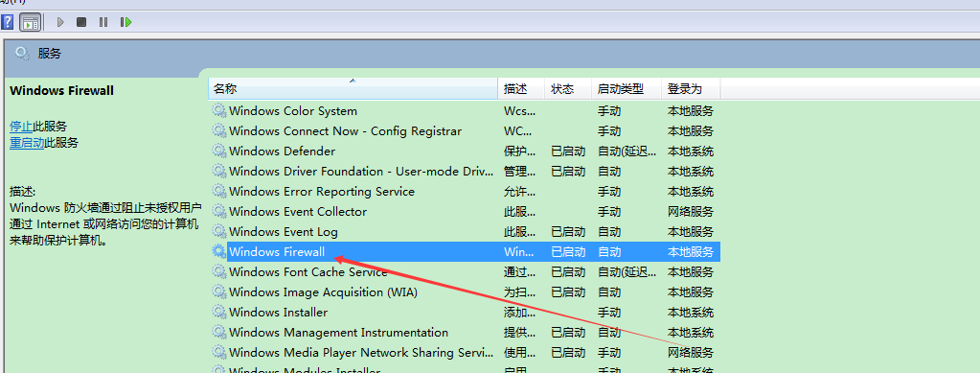Click 网络服务 logon of Windows Event Collector
This screenshot has height=373, width=980.
691,211
